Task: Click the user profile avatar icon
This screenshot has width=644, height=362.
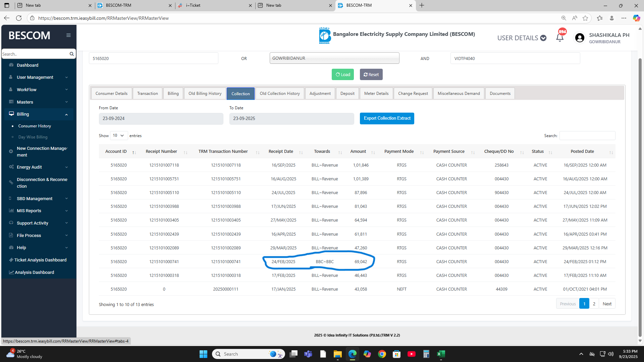Action: click(x=579, y=38)
